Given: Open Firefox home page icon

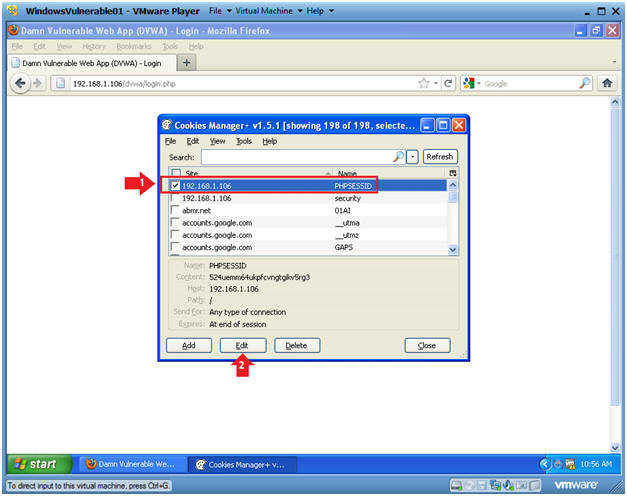Looking at the screenshot, I should tap(607, 83).
